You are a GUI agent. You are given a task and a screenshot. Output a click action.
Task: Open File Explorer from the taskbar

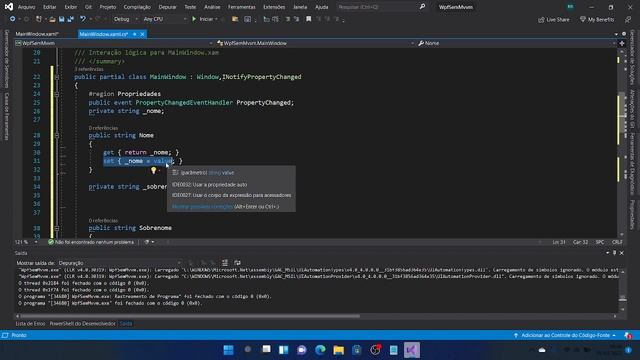[339, 350]
